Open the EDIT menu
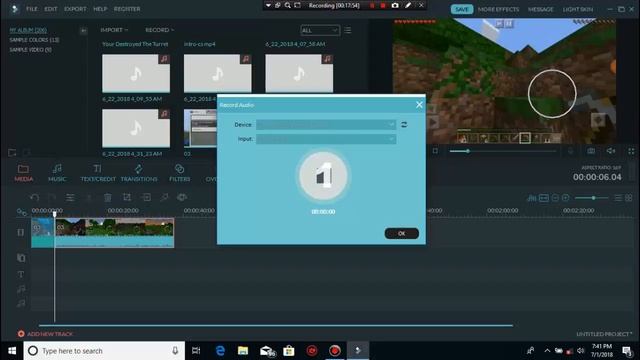 pyautogui.click(x=51, y=9)
